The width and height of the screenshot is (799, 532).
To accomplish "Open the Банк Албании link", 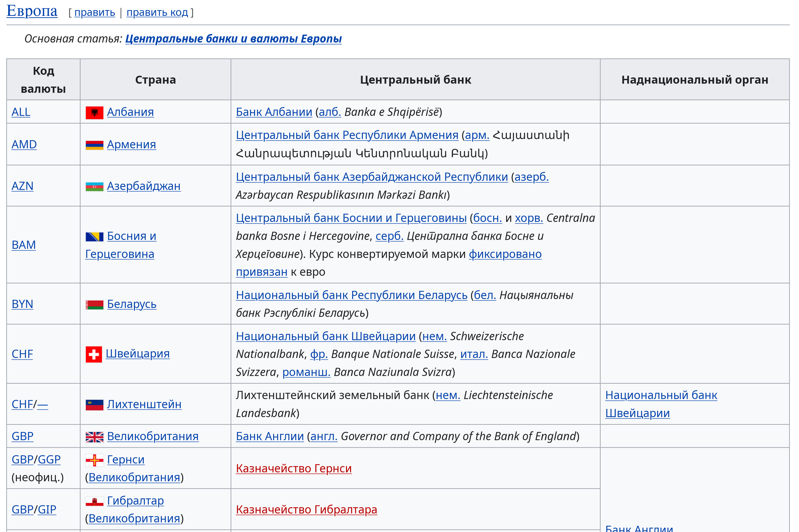I will point(274,112).
